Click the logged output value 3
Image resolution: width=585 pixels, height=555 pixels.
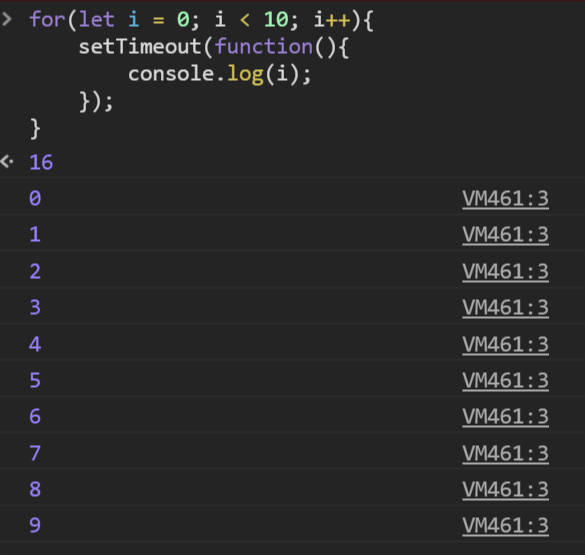pyautogui.click(x=35, y=307)
